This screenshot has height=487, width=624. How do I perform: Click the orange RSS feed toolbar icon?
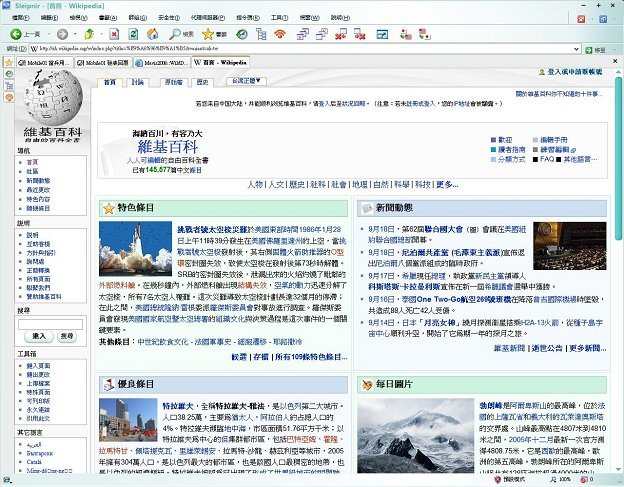[x=280, y=34]
